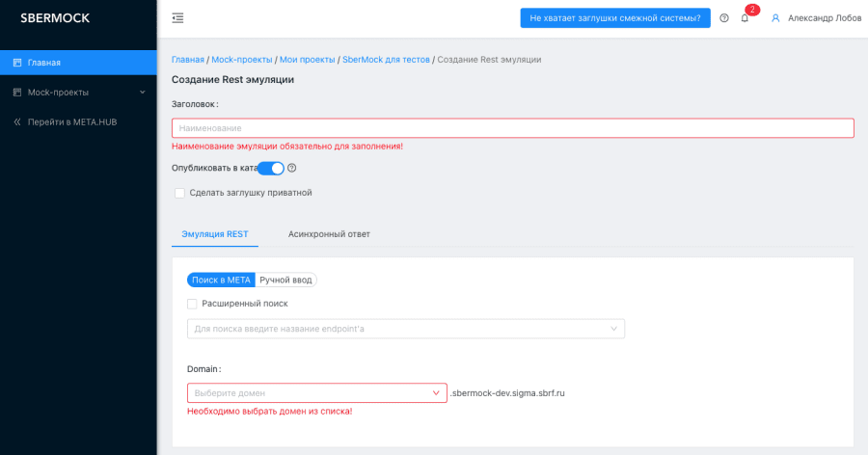Enable Расширенный поиск checkbox

(x=192, y=304)
